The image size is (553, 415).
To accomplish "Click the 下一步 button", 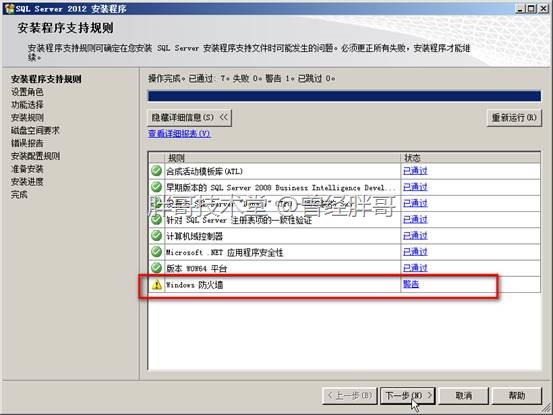I will click(x=408, y=396).
